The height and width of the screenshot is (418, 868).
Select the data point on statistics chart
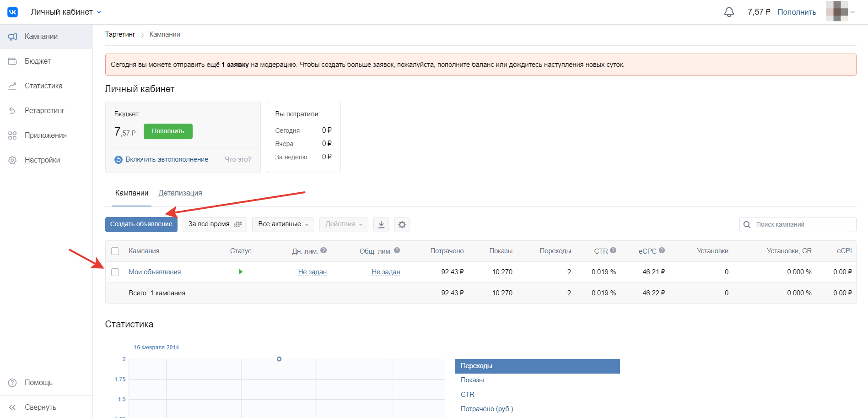(279, 359)
